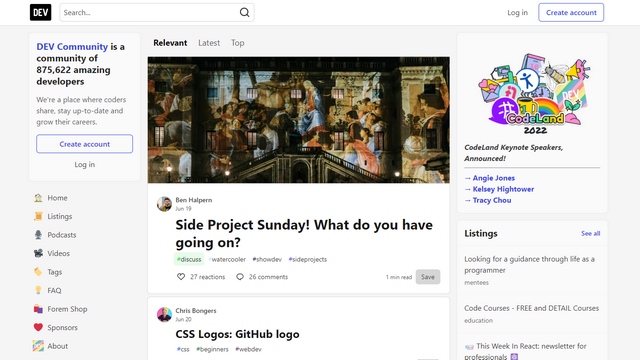Click the Jun 20 post date
Screen dimensions: 640x360
click(x=183, y=319)
